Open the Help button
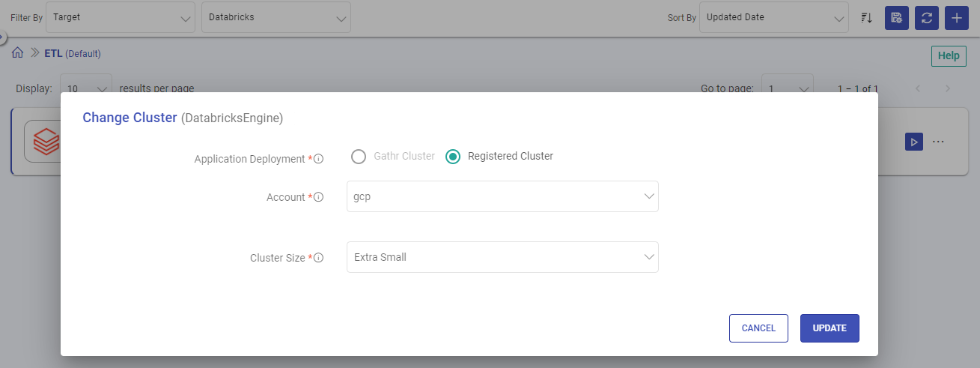 click(949, 55)
